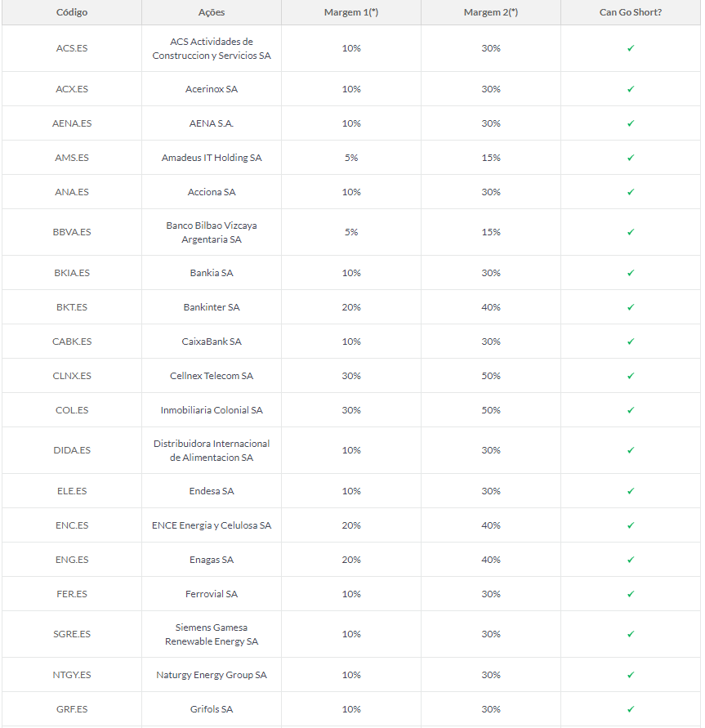Screen dimensions: 705x728
Task: Click the green checkmark for Enagas SA
Action: [x=631, y=560]
